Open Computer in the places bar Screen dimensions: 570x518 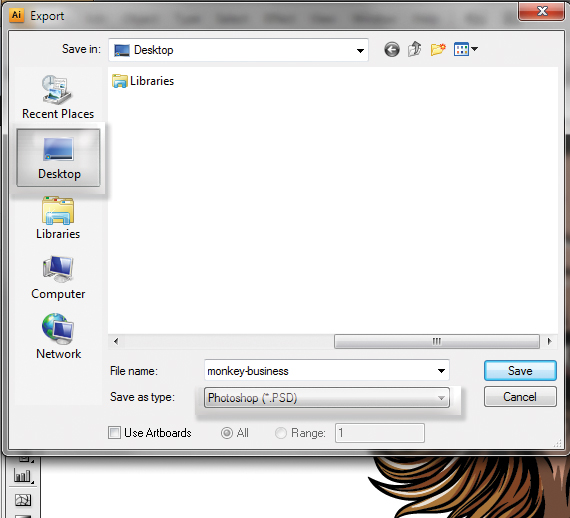point(58,278)
